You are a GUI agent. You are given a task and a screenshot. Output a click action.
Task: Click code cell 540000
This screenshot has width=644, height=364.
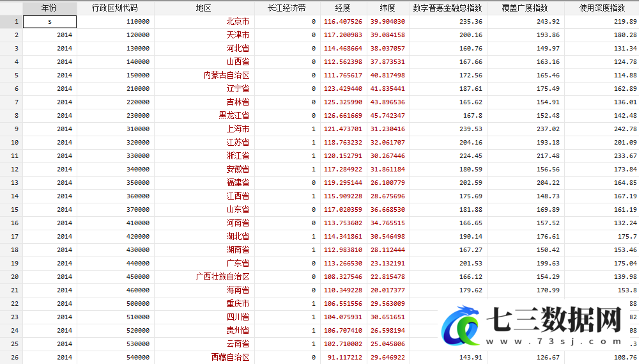pyautogui.click(x=116, y=357)
